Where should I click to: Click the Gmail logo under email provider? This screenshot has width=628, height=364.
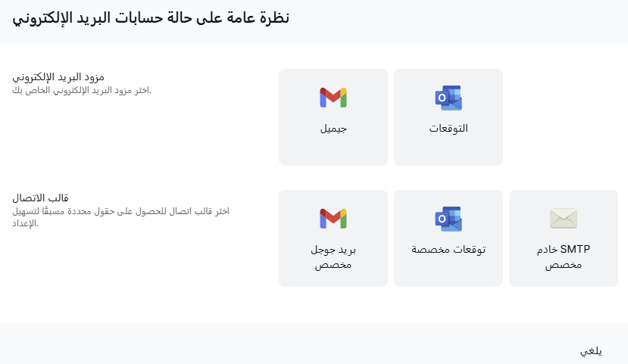pyautogui.click(x=333, y=98)
